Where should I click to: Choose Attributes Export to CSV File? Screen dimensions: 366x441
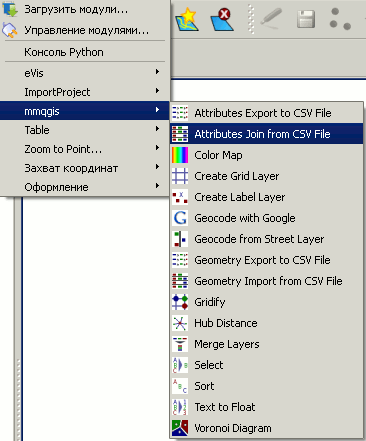[267, 113]
